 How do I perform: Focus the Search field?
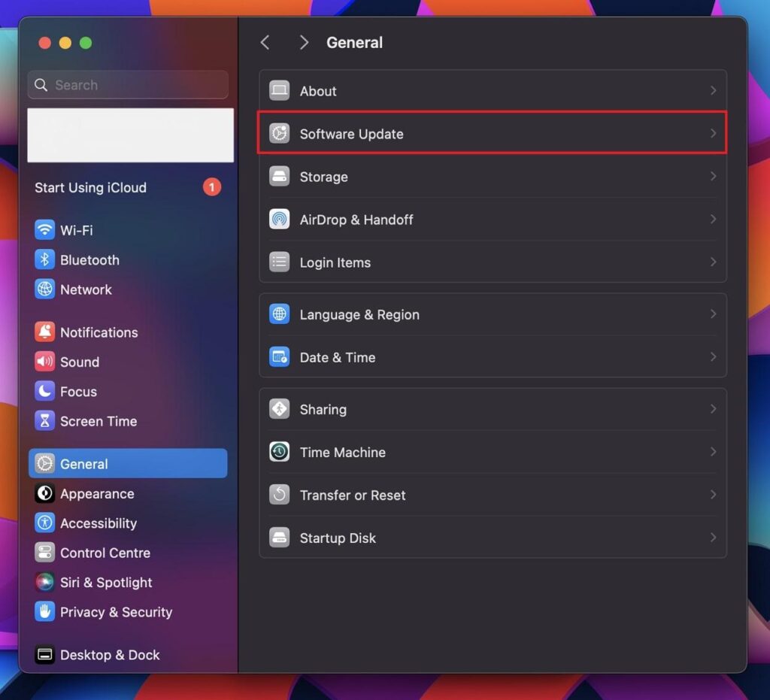[128, 85]
